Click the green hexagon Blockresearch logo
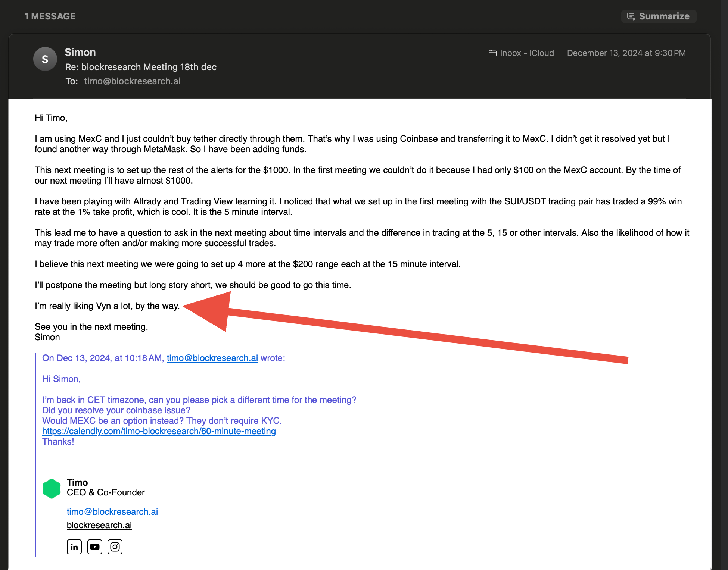The image size is (728, 570). point(52,488)
